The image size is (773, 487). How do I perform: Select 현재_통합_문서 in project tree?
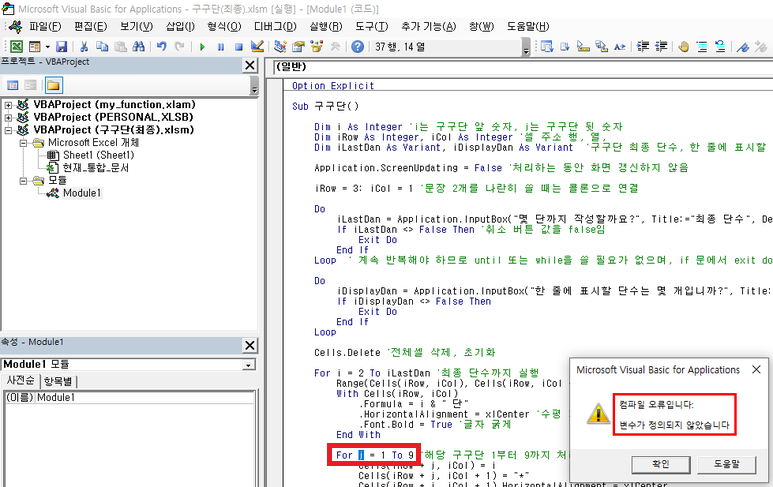(x=95, y=168)
